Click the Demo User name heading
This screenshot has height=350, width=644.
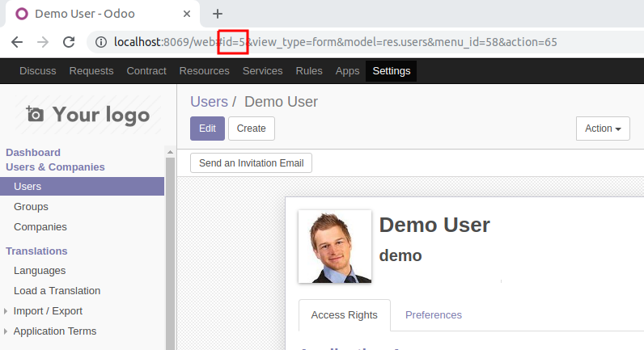434,225
